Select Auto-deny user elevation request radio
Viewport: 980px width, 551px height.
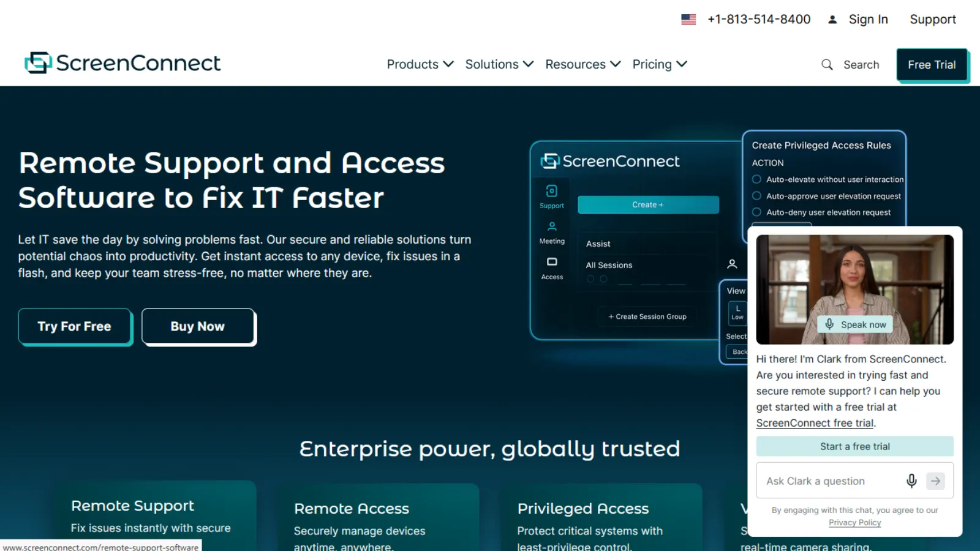(756, 212)
